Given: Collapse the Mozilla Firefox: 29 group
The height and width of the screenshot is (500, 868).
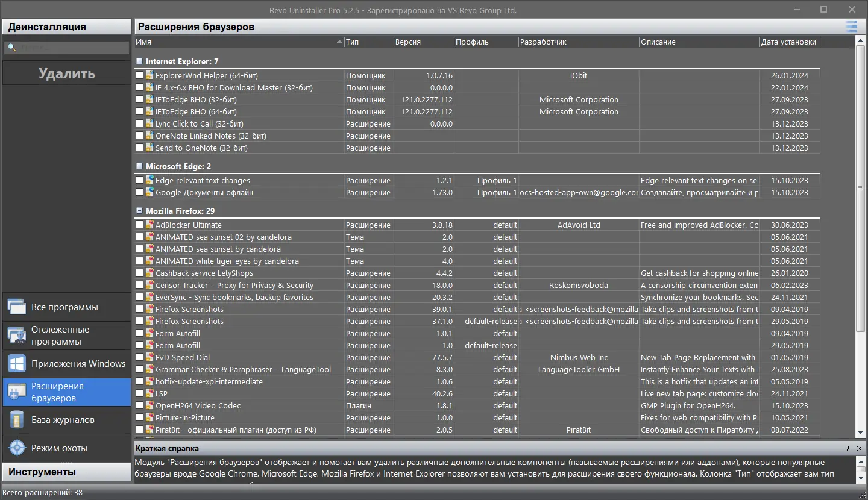Looking at the screenshot, I should click(140, 211).
